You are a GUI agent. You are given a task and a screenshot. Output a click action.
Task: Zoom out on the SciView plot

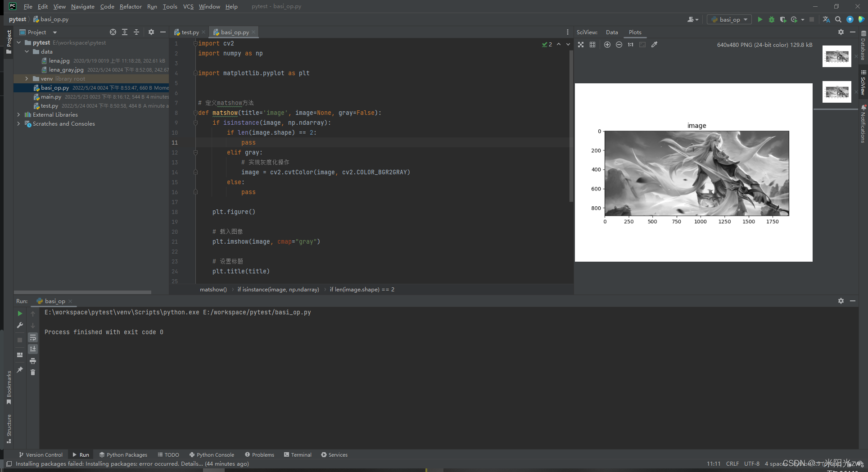[619, 45]
